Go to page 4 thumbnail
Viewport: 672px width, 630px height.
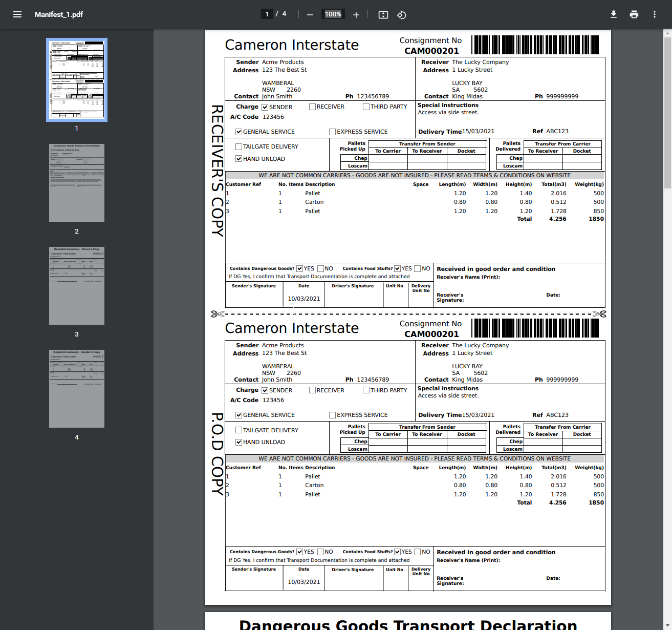pyautogui.click(x=77, y=389)
